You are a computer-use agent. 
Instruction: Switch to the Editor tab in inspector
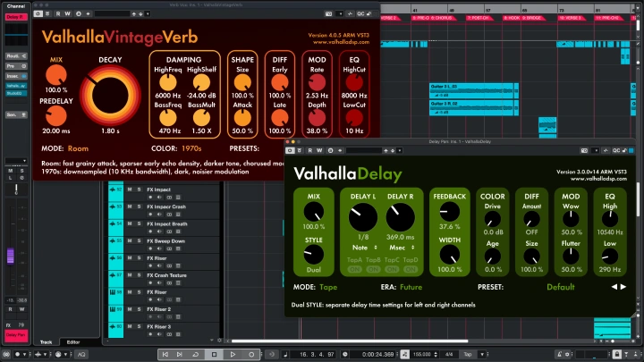(x=73, y=341)
